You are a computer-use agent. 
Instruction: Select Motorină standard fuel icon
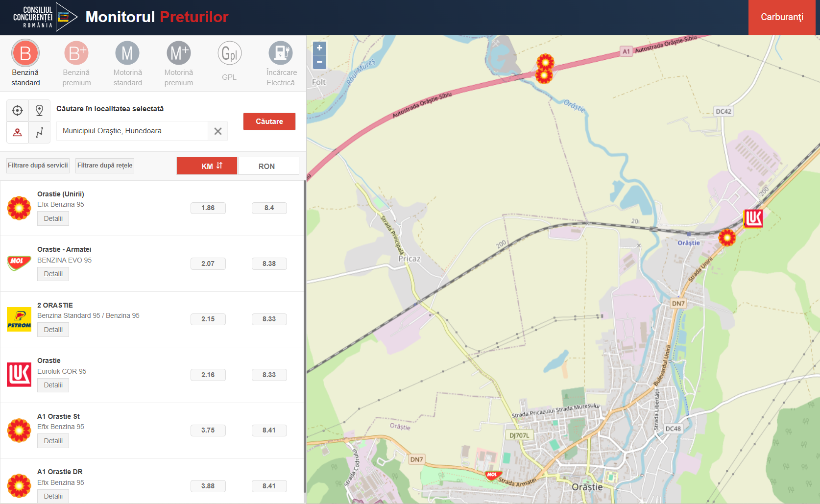point(127,53)
